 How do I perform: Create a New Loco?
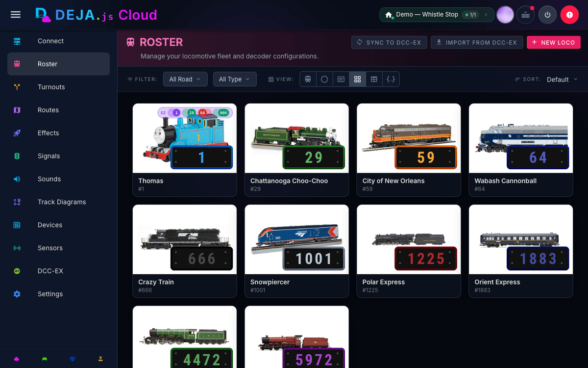click(x=554, y=42)
